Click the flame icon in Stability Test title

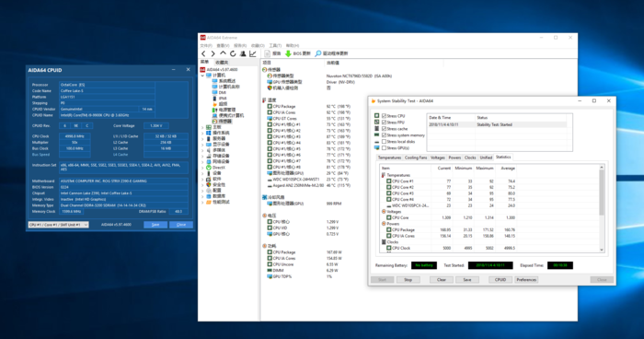pyautogui.click(x=374, y=100)
